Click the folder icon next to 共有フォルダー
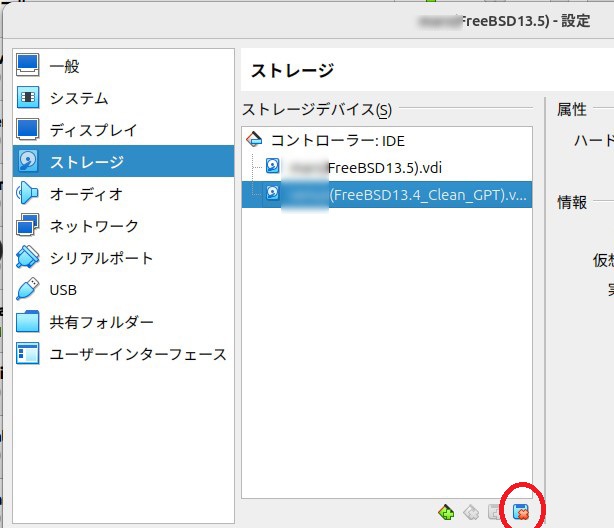This screenshot has width=614, height=528. click(28, 321)
